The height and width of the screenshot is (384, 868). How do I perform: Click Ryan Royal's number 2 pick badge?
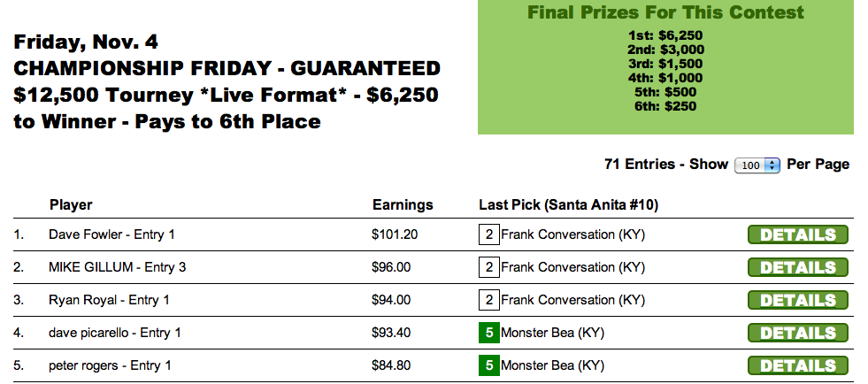[488, 300]
